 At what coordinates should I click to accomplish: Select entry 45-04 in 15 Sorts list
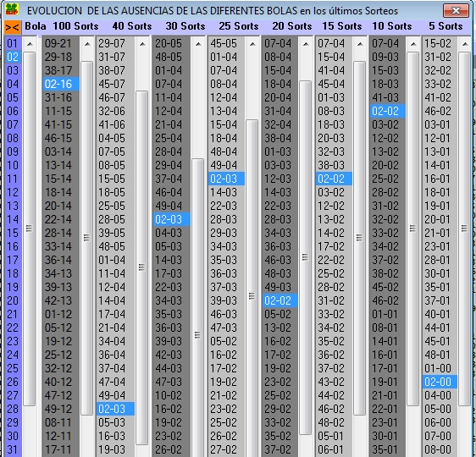334,84
